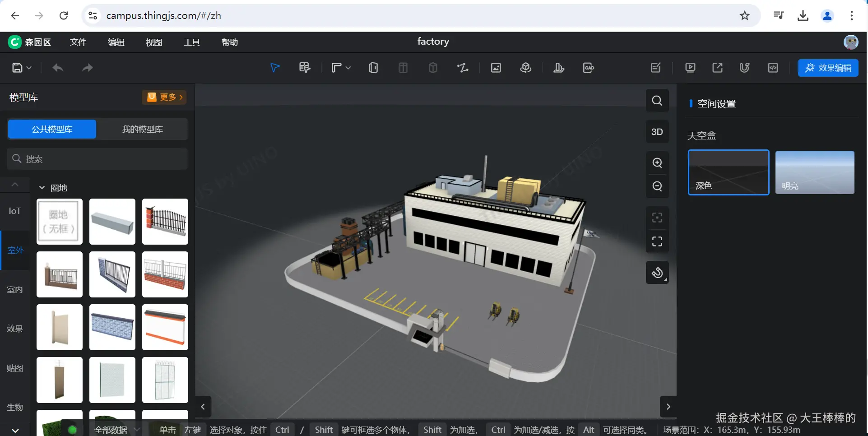Activate the batch select grid-cursor tool
This screenshot has height=436, width=868.
click(x=305, y=68)
